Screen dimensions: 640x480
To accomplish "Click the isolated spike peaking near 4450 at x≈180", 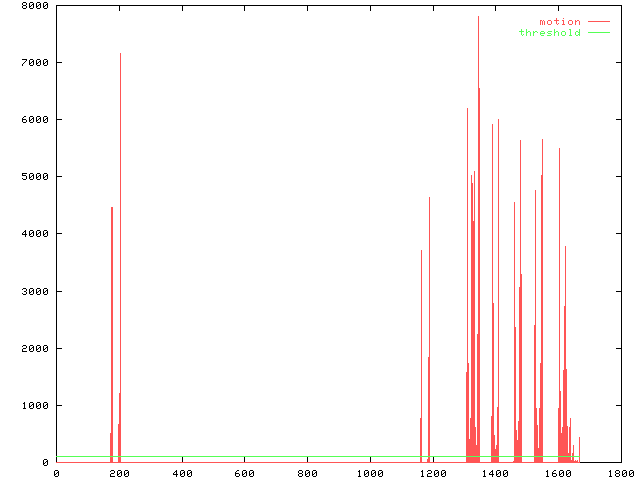I will pyautogui.click(x=112, y=208).
